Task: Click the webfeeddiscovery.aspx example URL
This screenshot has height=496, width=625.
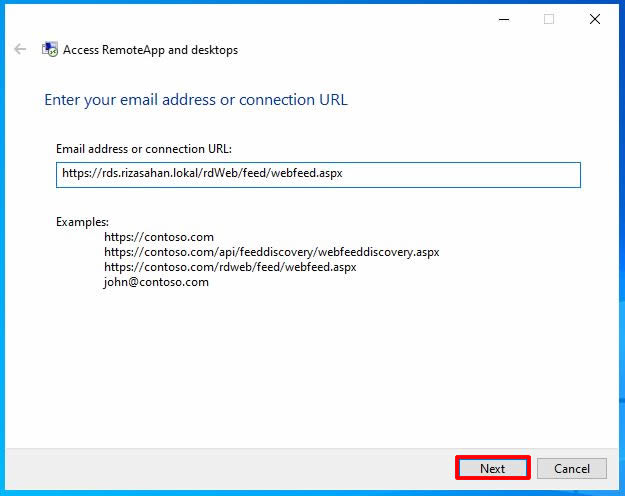Action: (x=271, y=252)
